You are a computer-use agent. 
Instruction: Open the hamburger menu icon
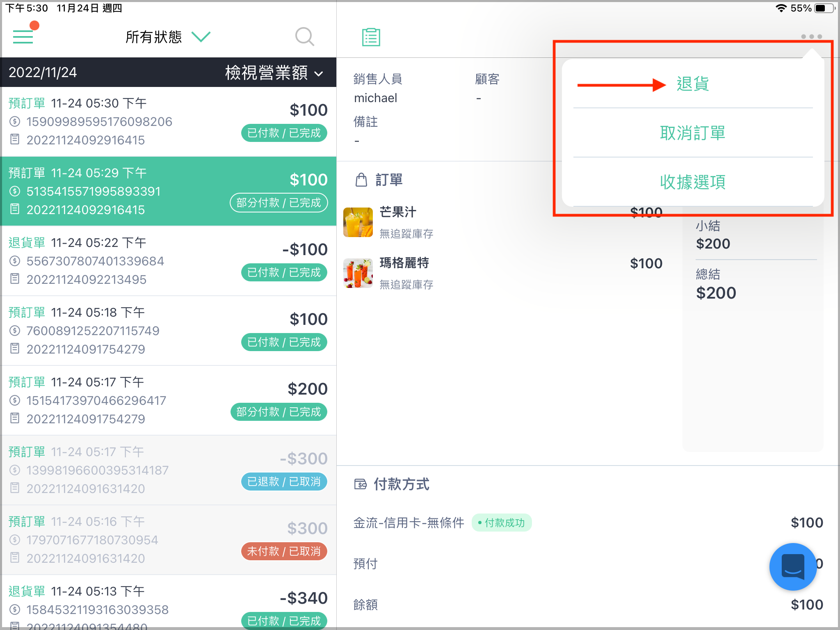pos(23,37)
